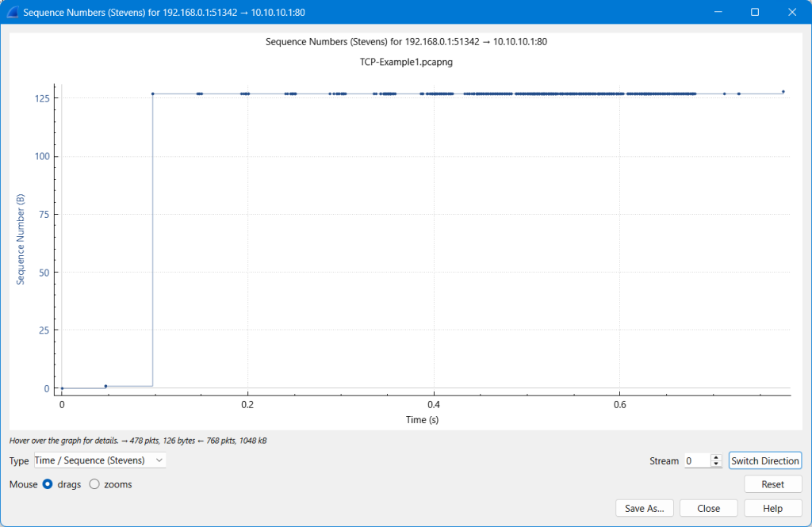
Task: Reset the graph view with Reset button
Action: (x=772, y=484)
